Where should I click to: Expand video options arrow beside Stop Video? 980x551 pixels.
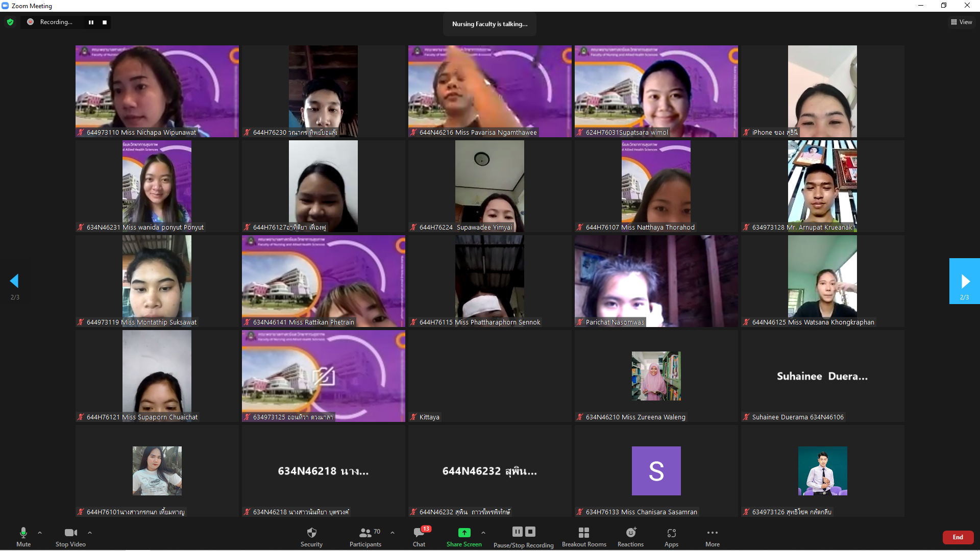(90, 533)
